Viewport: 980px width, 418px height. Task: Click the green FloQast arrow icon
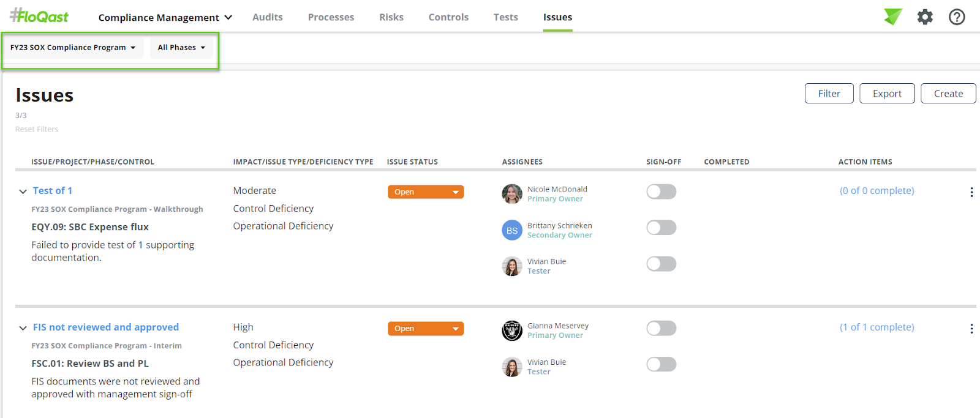click(x=893, y=17)
